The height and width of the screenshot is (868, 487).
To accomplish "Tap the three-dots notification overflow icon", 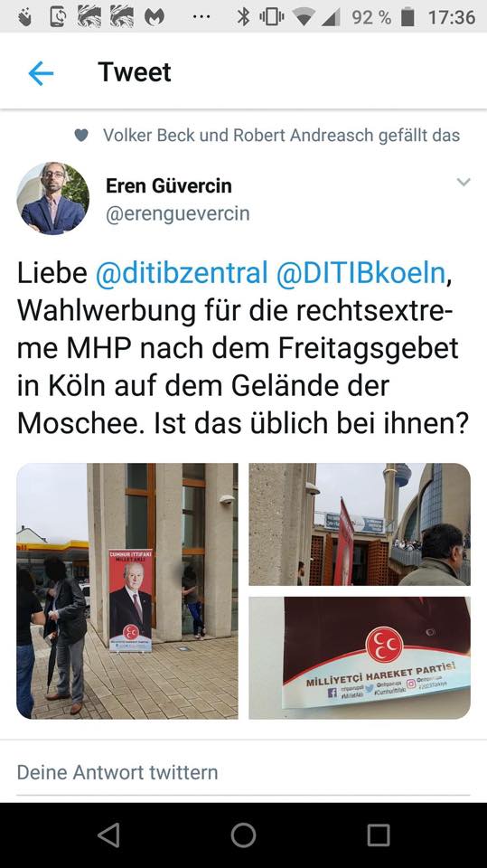I will point(201,17).
